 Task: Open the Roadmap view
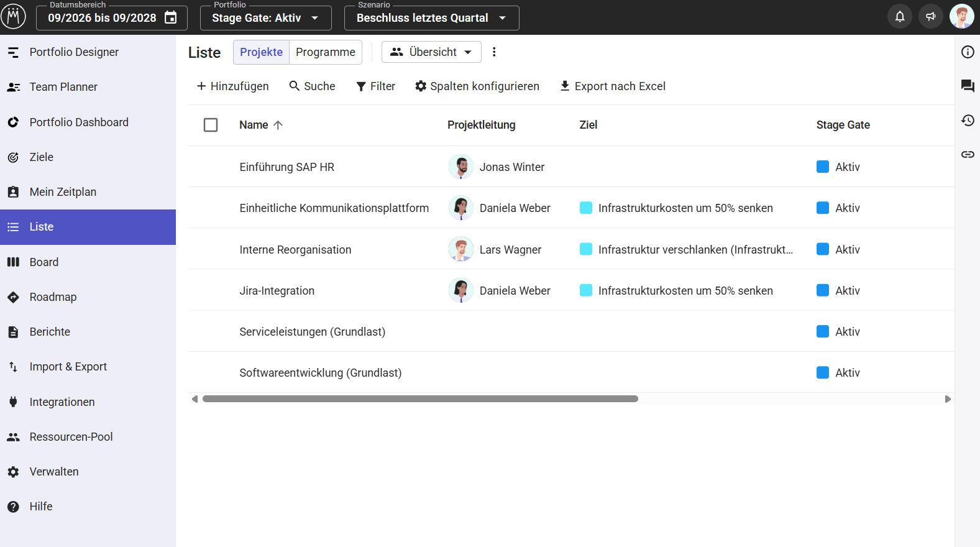click(88, 297)
